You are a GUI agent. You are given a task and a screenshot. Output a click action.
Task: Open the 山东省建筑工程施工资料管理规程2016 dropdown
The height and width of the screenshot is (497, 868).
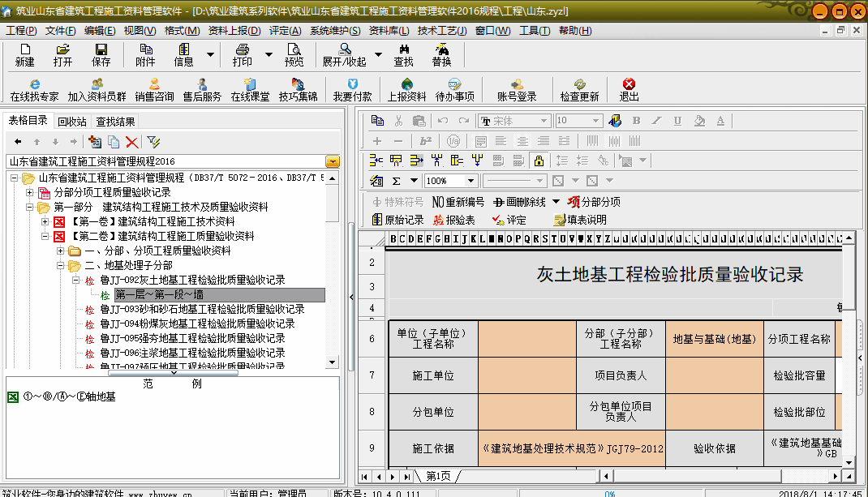(333, 161)
